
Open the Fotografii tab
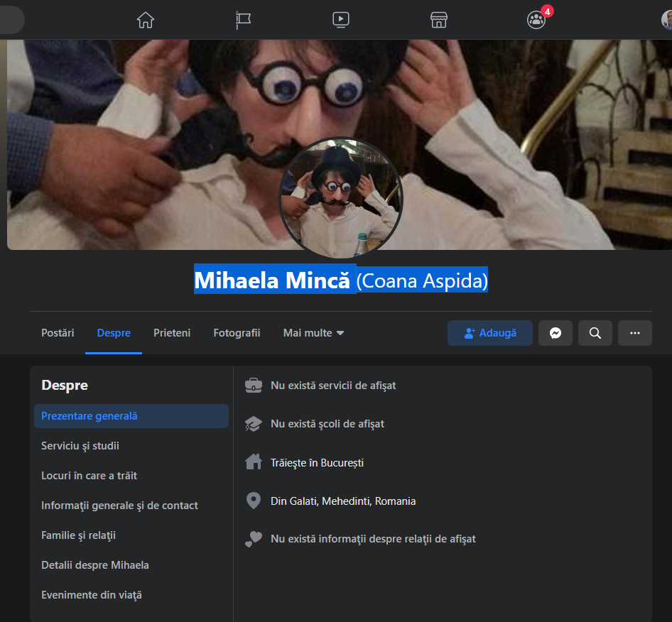(x=237, y=333)
